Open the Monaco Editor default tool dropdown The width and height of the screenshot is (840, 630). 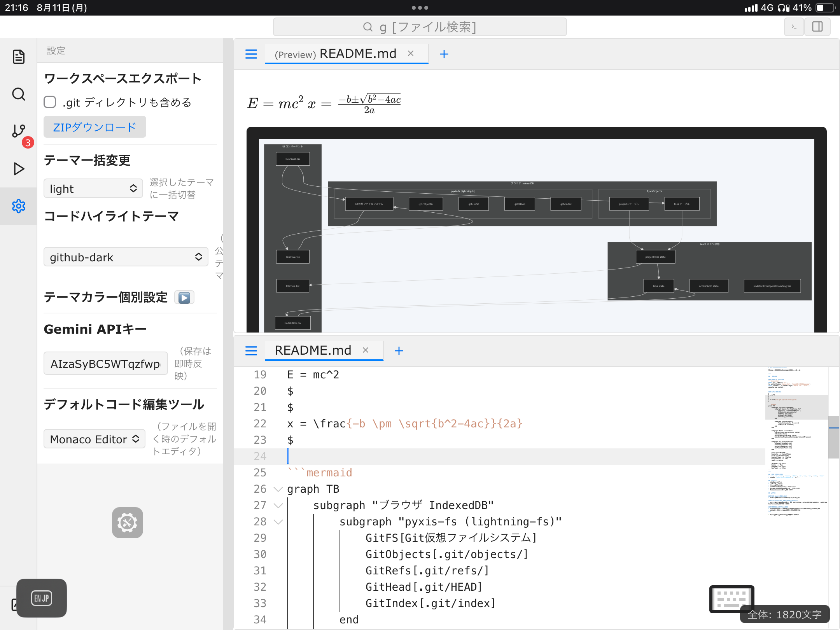[94, 439]
